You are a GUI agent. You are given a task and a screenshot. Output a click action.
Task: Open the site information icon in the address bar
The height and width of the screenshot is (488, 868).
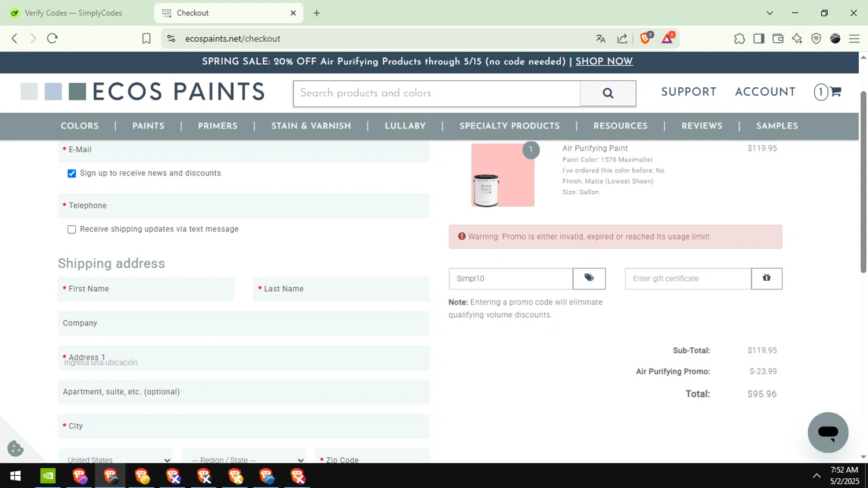[171, 38]
